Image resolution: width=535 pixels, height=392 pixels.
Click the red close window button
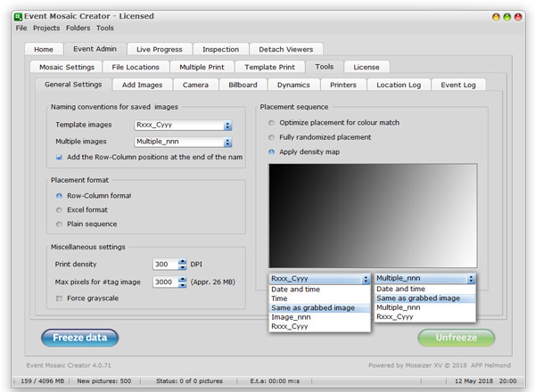518,17
